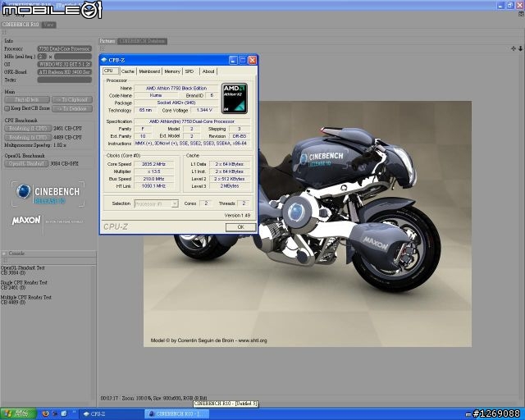Open the Processor selection dropdown in CPU-Z
This screenshot has width=525, height=420.
click(x=156, y=203)
